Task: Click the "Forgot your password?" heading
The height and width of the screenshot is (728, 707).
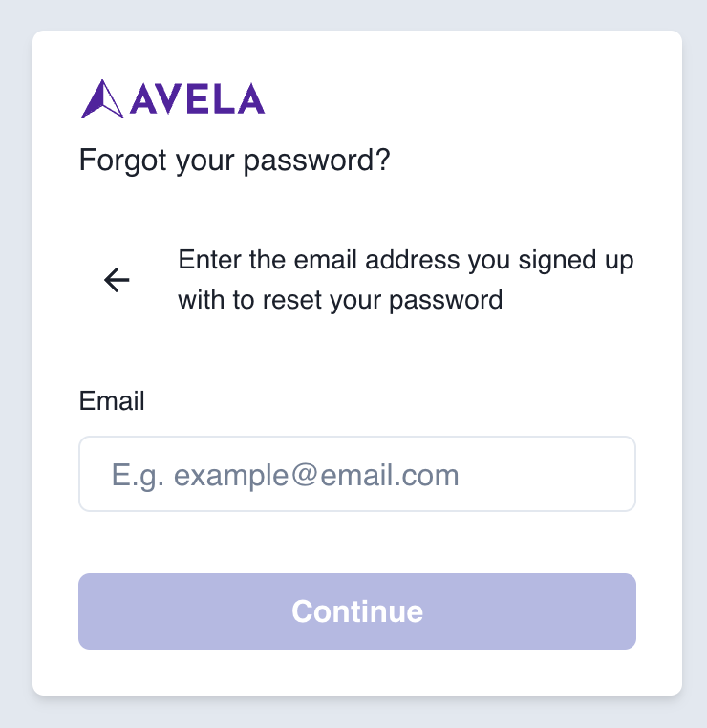Action: (x=235, y=160)
